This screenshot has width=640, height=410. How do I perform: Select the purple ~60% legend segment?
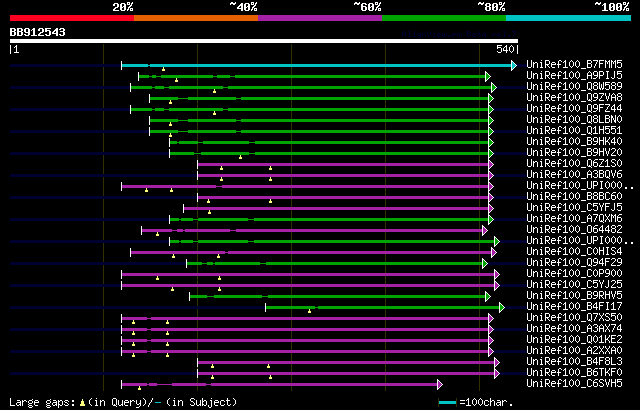point(320,18)
